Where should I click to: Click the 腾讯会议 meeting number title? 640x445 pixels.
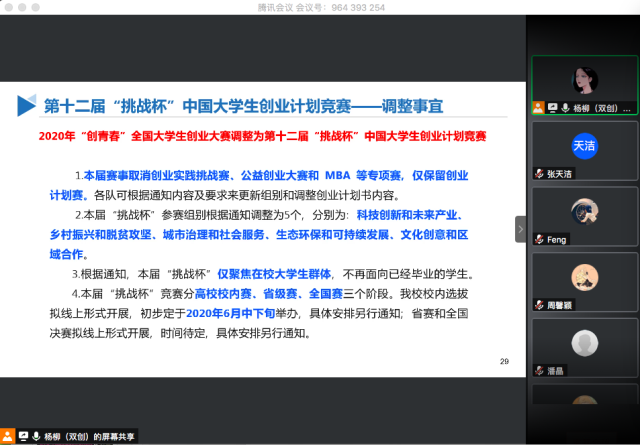click(319, 7)
